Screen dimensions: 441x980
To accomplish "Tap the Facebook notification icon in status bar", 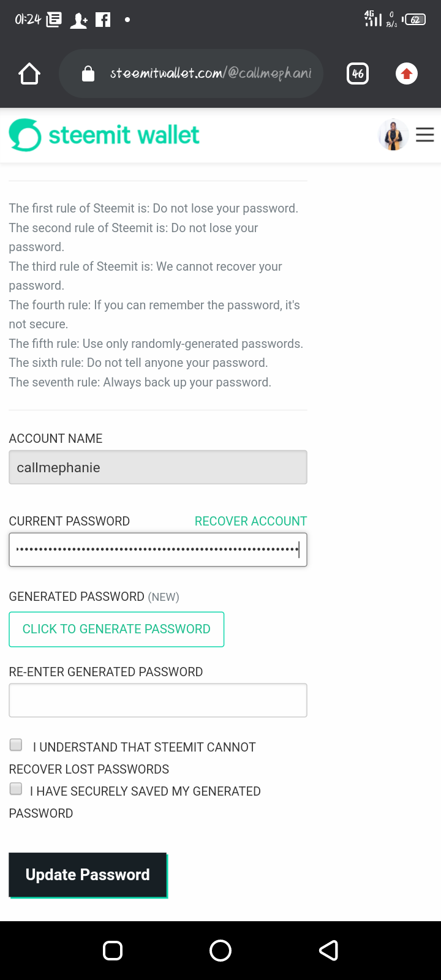I will [104, 20].
